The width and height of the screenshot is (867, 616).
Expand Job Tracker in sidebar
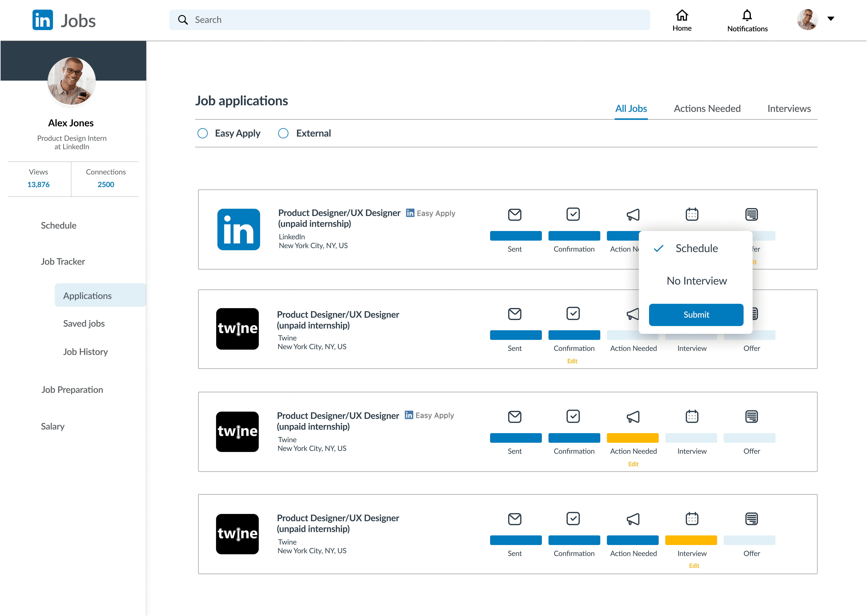click(x=63, y=262)
